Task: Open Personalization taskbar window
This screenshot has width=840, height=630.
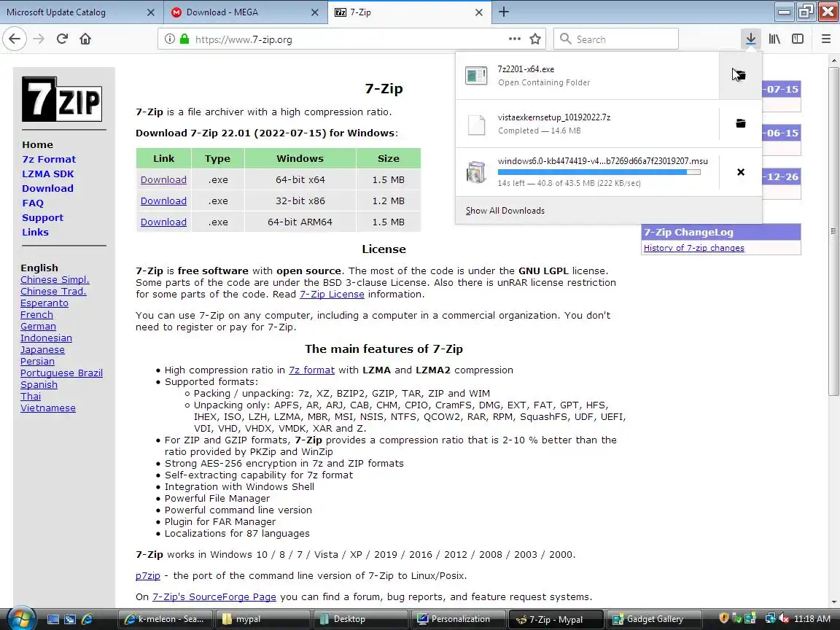Action: click(459, 619)
